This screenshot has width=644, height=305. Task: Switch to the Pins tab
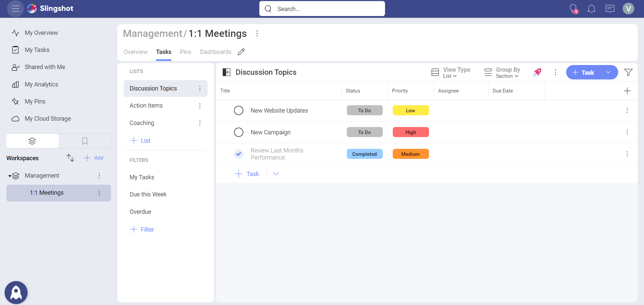tap(185, 52)
